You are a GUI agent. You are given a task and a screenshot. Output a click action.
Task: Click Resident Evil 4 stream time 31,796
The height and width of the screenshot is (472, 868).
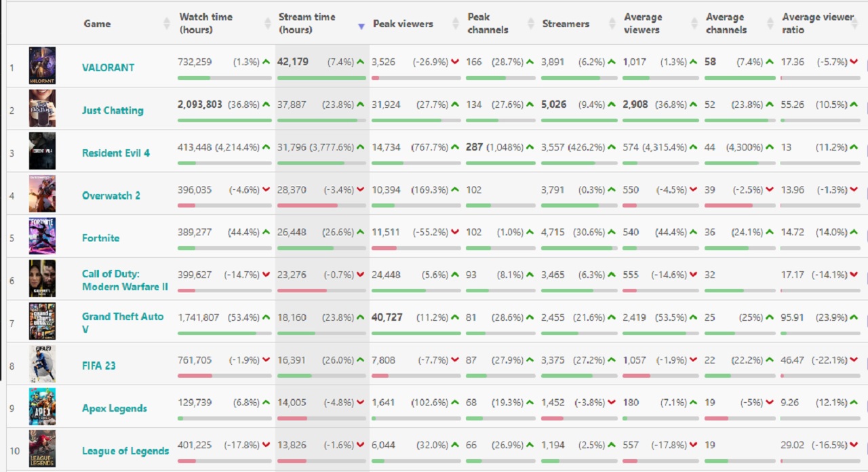pyautogui.click(x=292, y=147)
